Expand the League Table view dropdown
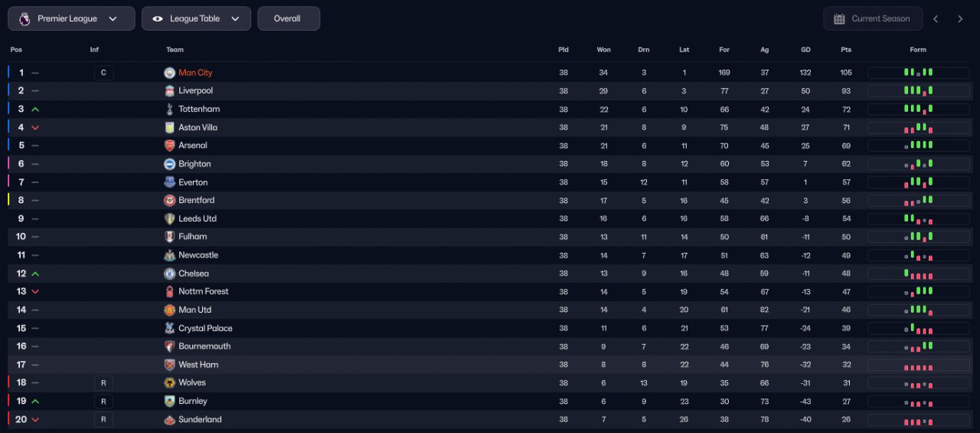 196,18
